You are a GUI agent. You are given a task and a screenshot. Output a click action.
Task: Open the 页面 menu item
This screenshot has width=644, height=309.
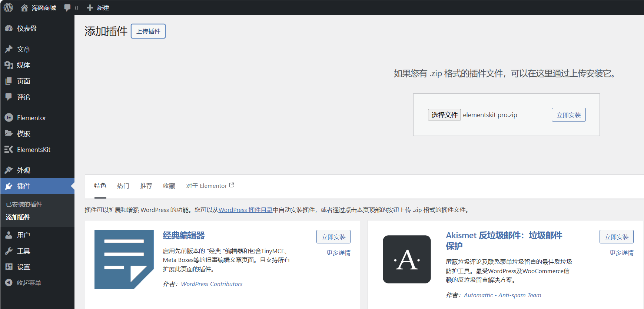pos(37,81)
